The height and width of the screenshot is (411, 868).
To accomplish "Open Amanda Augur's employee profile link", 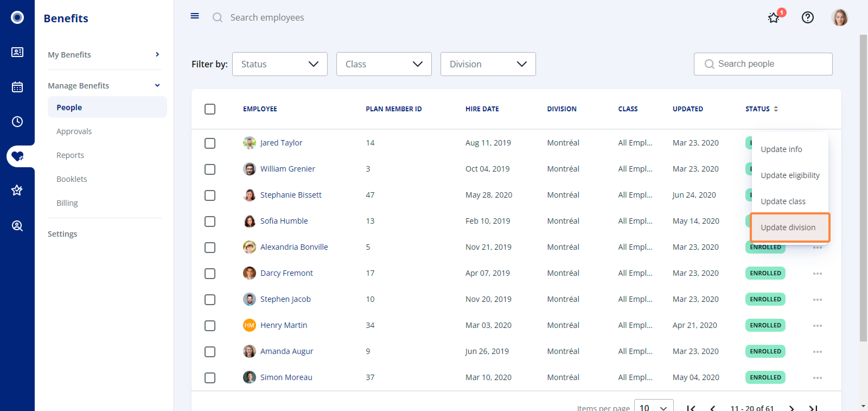I will 287,351.
